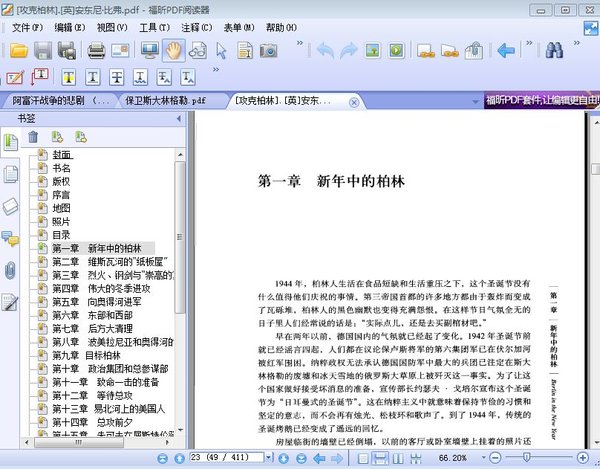This screenshot has height=469, width=600.
Task: Close the [攻克柏林] document tab
Action: coord(354,102)
